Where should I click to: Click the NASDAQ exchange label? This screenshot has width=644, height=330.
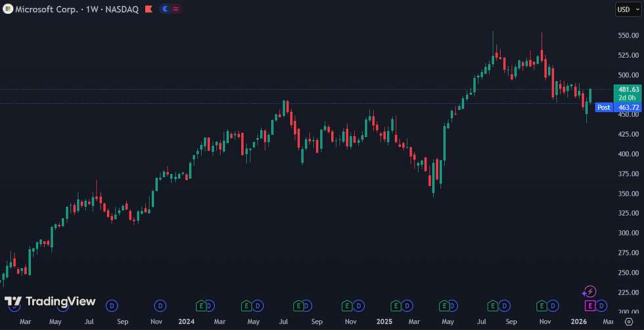(122, 9)
